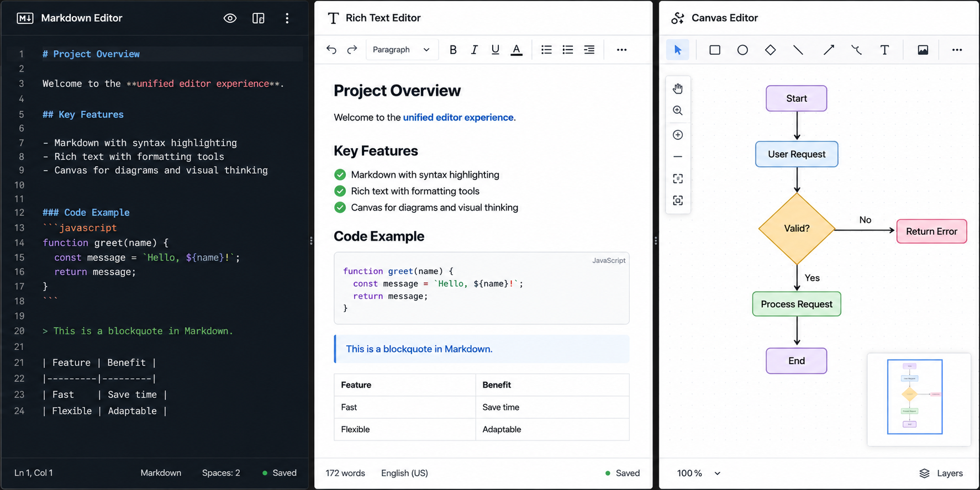
Task: Open the text color picker
Action: tap(517, 50)
